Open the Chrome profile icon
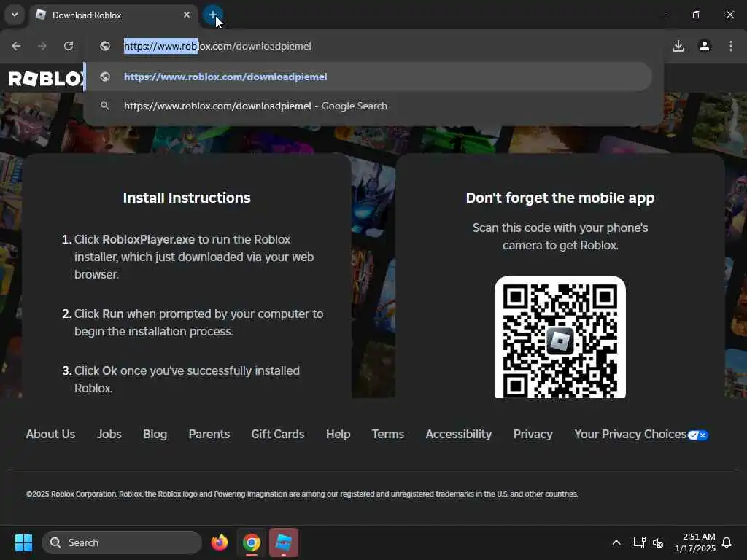 tap(705, 46)
